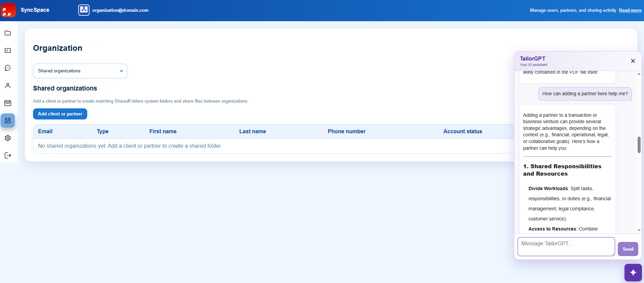Click 'How can adding a partner' message
Image resolution: width=644 pixels, height=283 pixels.
[x=585, y=94]
